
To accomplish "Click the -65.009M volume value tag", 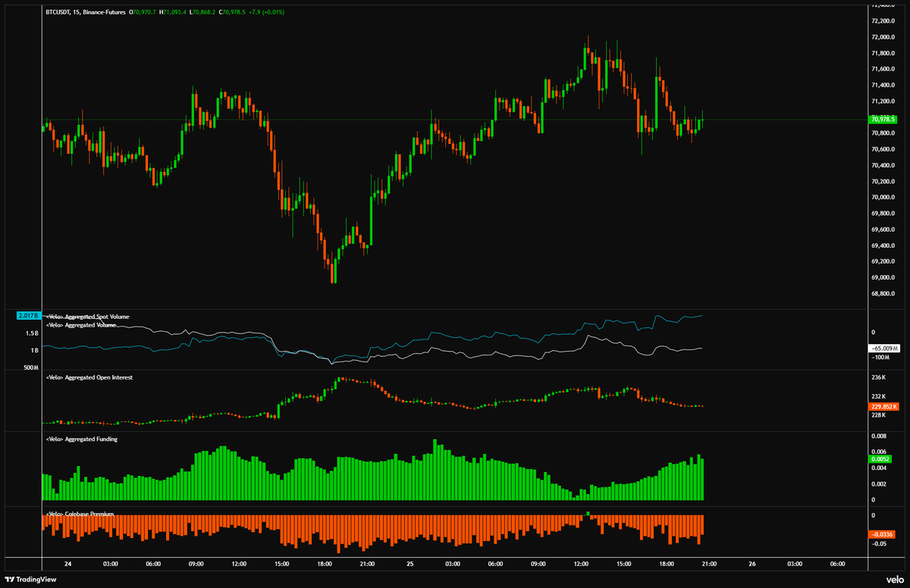I will 884,349.
